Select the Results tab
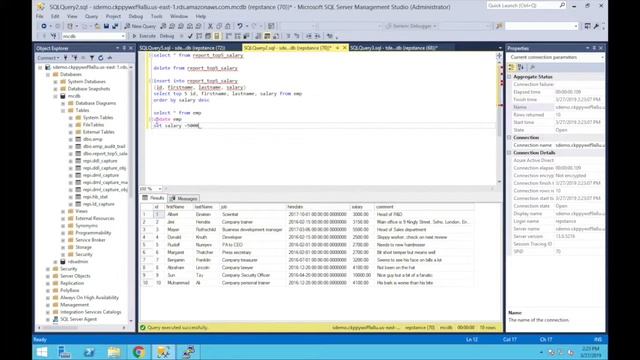640x360 pixels. (153, 198)
